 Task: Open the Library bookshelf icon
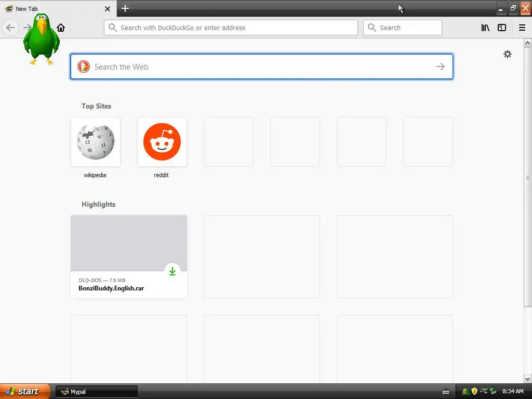[x=485, y=28]
